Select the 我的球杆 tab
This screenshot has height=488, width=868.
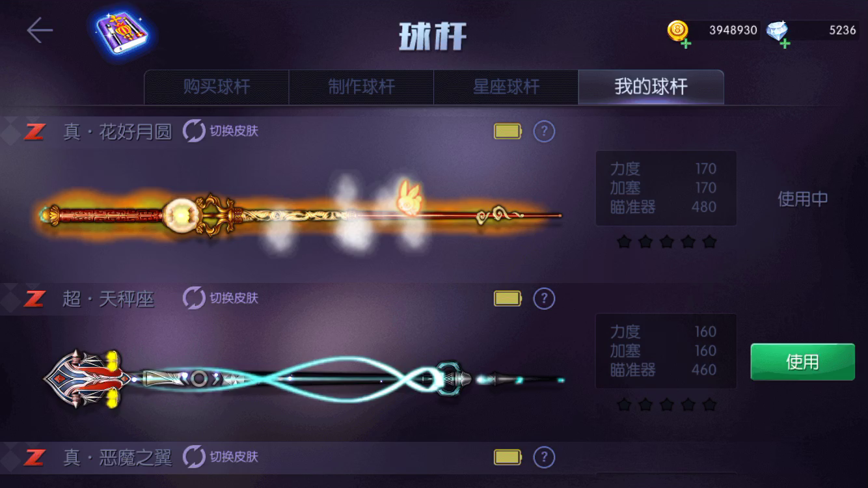(651, 87)
